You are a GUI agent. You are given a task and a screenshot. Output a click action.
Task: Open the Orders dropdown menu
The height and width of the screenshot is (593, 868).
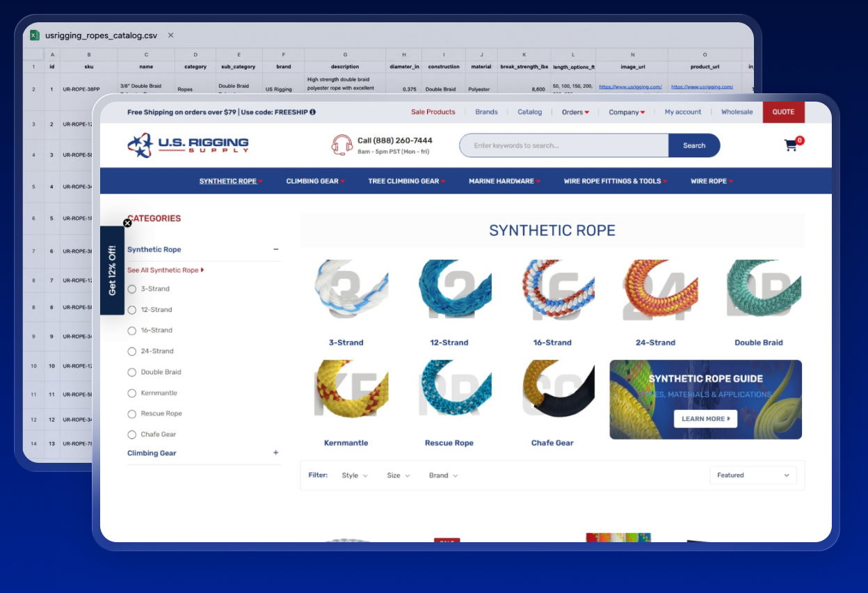(575, 112)
